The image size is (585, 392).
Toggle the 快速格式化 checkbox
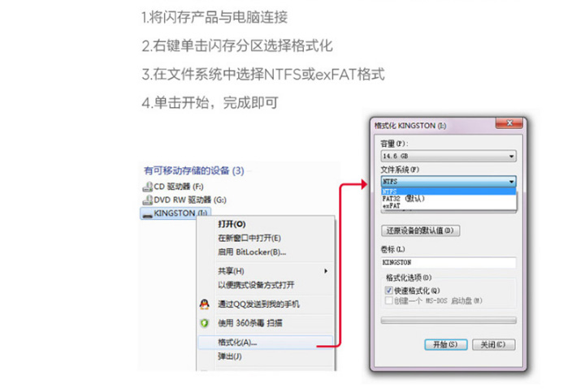pos(388,291)
